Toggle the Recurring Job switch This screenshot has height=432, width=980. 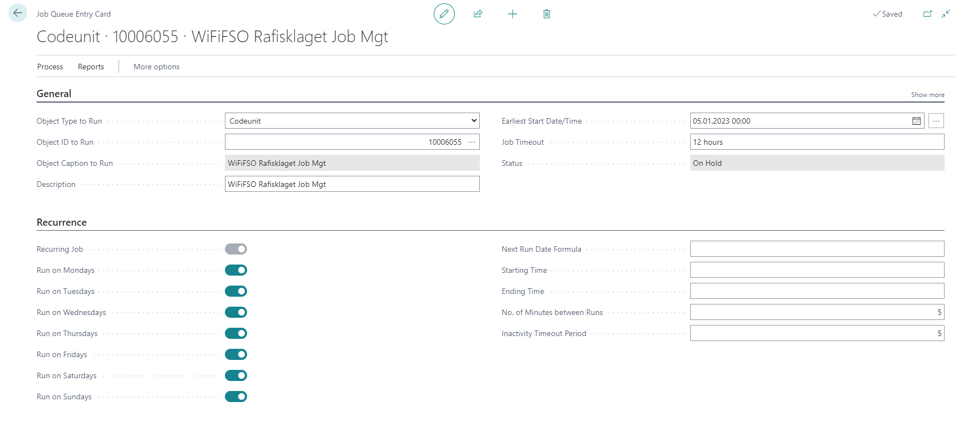tap(236, 249)
